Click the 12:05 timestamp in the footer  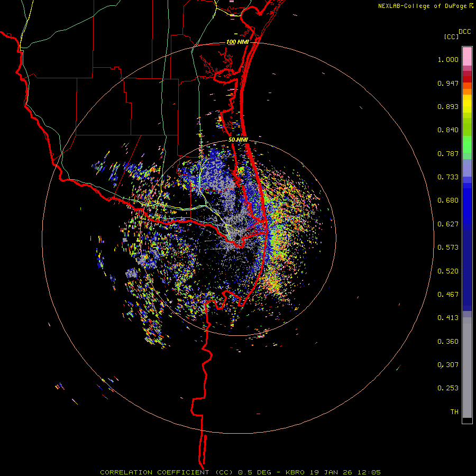(369, 472)
